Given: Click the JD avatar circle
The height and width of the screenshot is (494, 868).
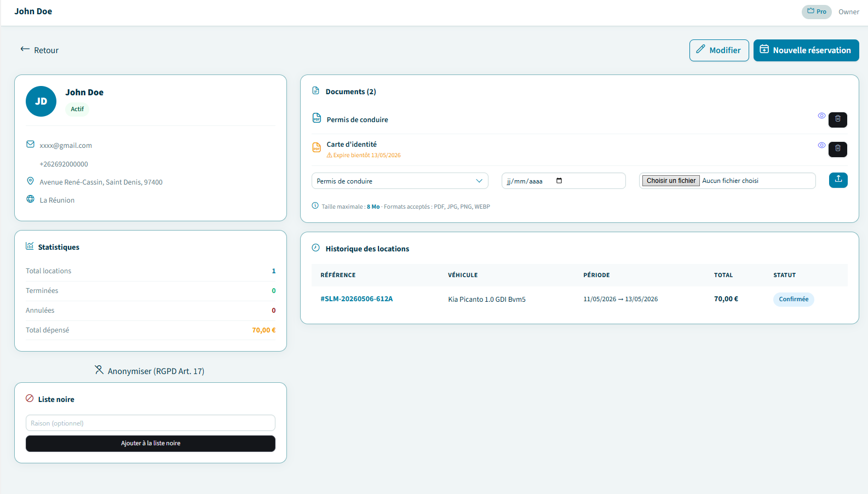Looking at the screenshot, I should (41, 101).
